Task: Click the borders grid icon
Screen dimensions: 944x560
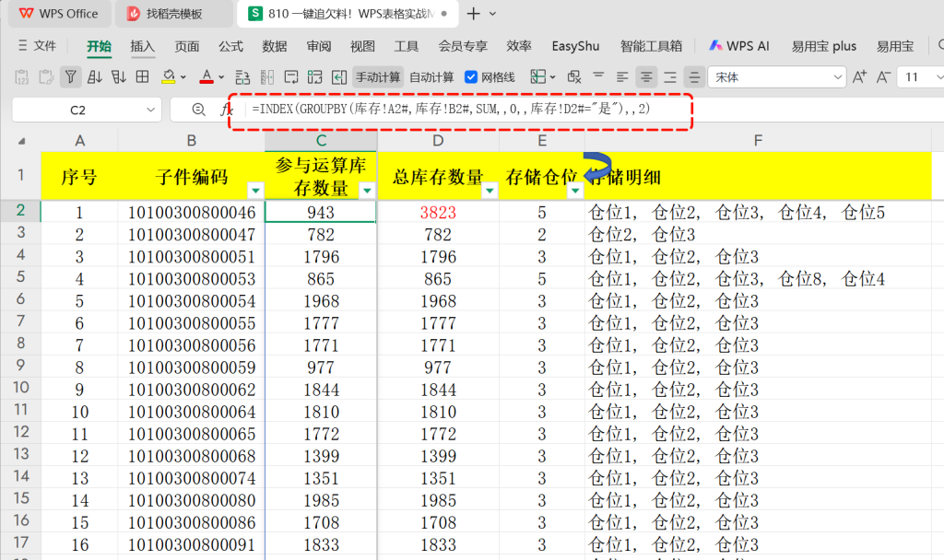Action: [143, 77]
